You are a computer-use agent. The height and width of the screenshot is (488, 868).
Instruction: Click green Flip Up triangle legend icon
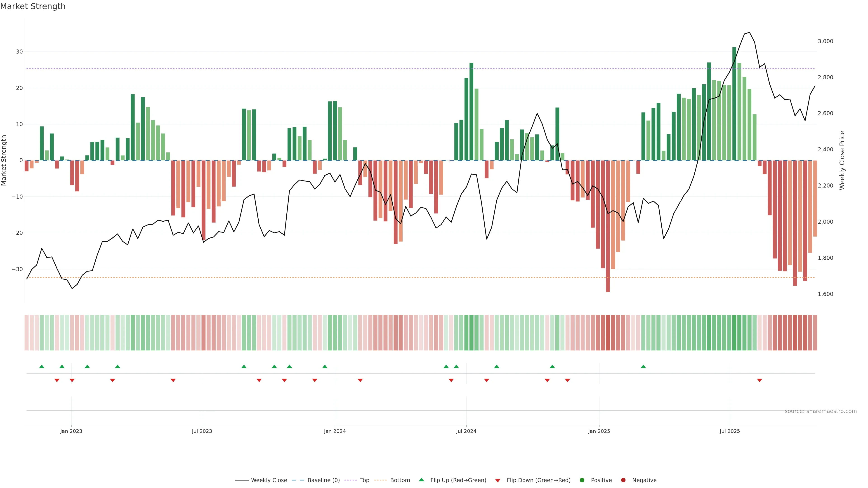click(x=421, y=480)
